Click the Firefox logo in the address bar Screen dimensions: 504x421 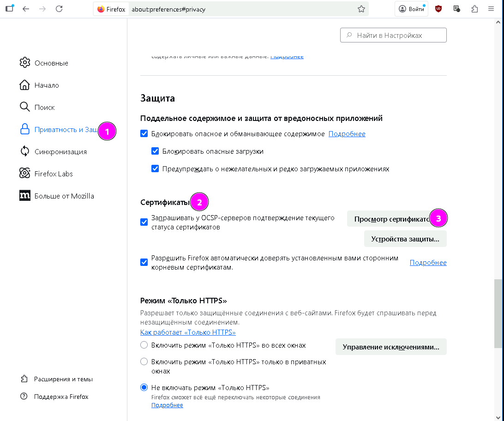101,9
